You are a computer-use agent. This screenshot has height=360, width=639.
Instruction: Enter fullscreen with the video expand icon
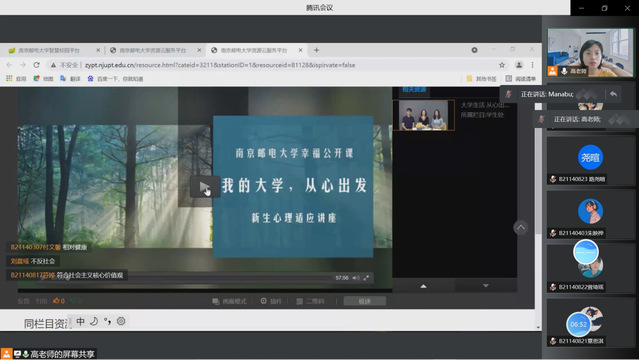(366, 278)
